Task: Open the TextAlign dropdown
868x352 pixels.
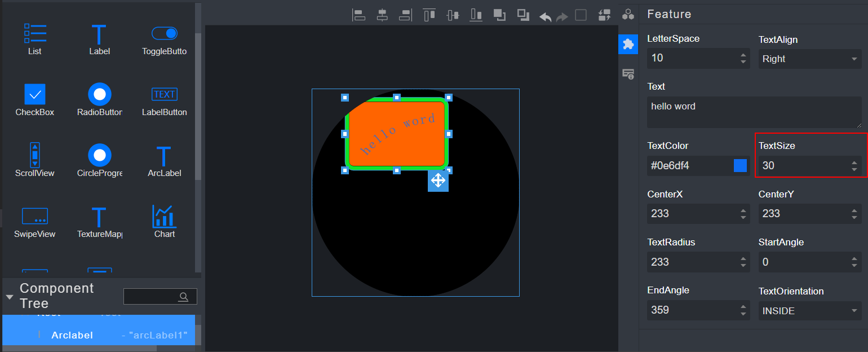Action: pos(809,59)
